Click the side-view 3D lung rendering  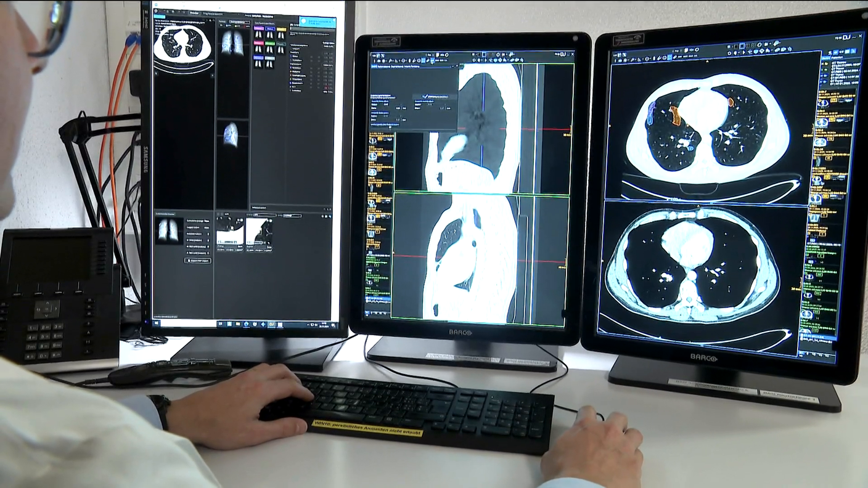click(x=231, y=135)
